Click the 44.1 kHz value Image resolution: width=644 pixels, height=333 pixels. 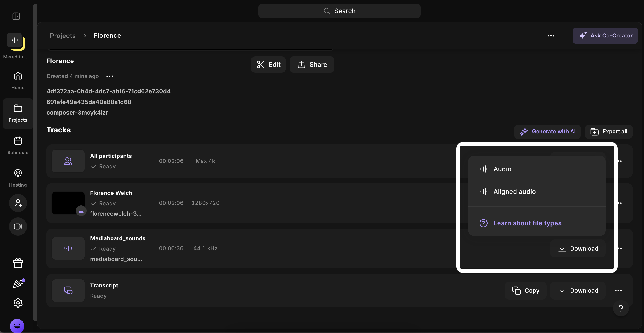point(205,248)
